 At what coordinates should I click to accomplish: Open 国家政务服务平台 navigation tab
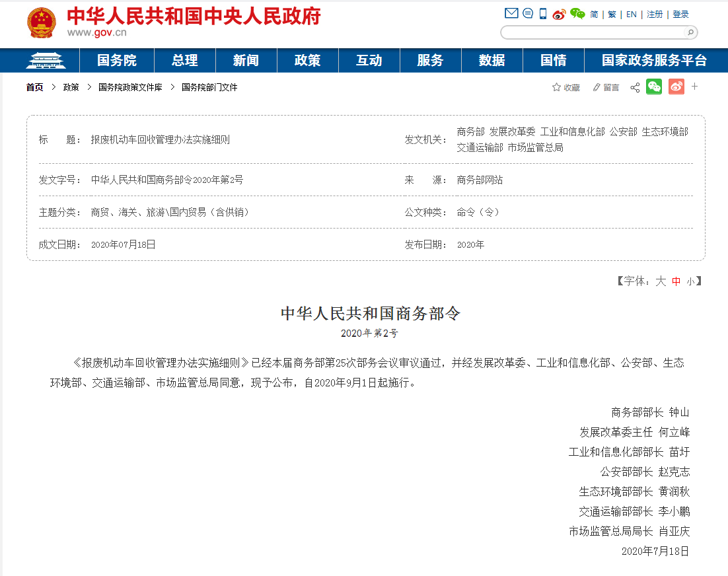[654, 60]
